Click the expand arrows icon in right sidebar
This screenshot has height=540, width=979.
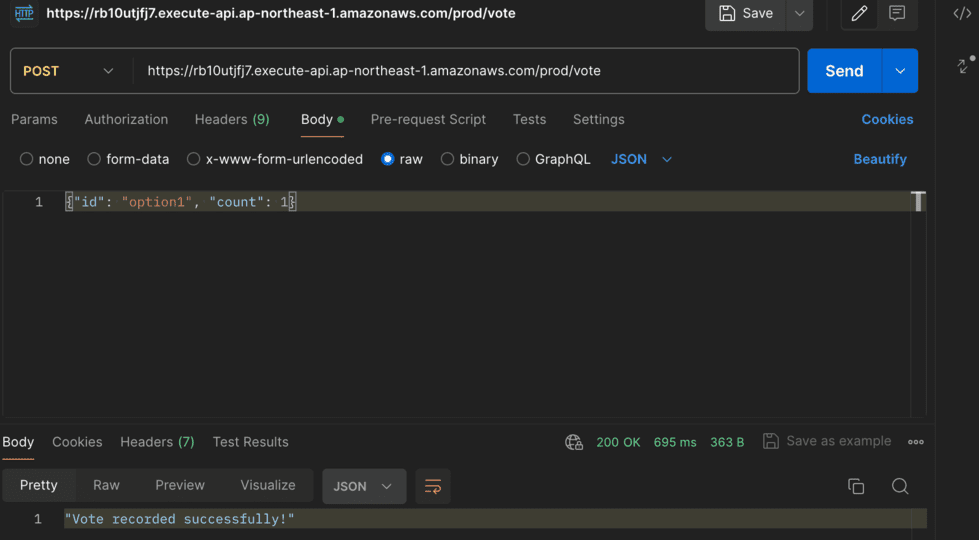click(x=965, y=65)
